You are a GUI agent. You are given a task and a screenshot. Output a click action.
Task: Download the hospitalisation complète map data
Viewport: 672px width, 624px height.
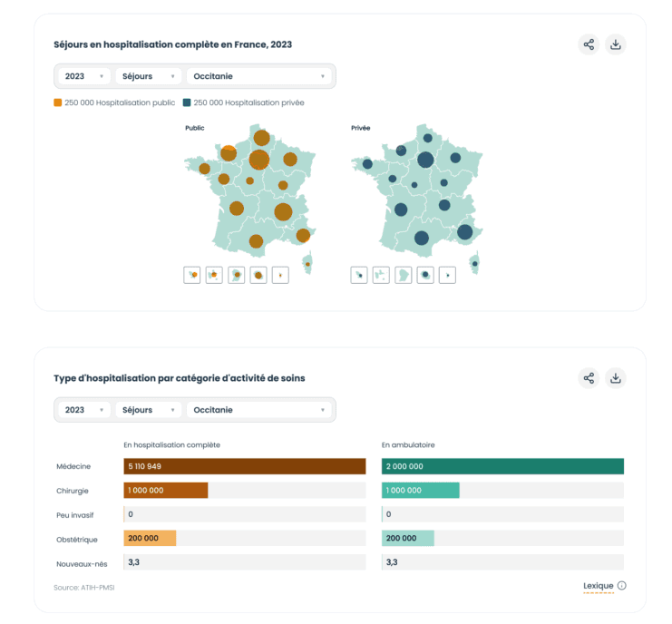tap(615, 44)
